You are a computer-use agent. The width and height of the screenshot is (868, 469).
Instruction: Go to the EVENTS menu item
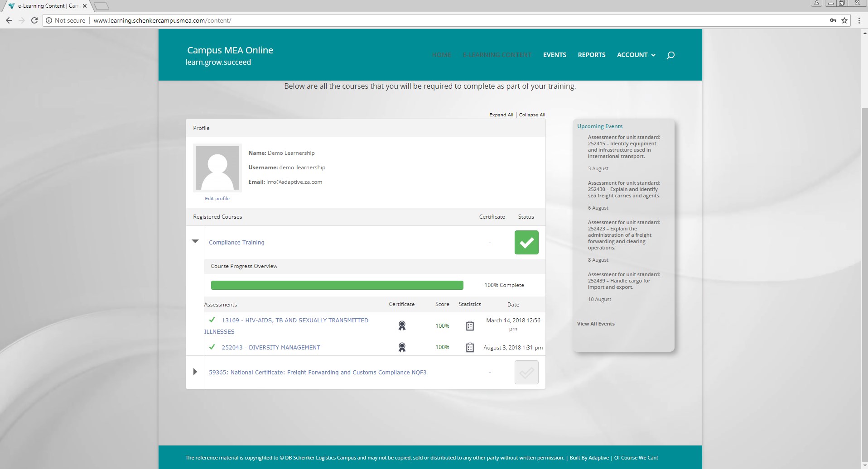tap(555, 55)
